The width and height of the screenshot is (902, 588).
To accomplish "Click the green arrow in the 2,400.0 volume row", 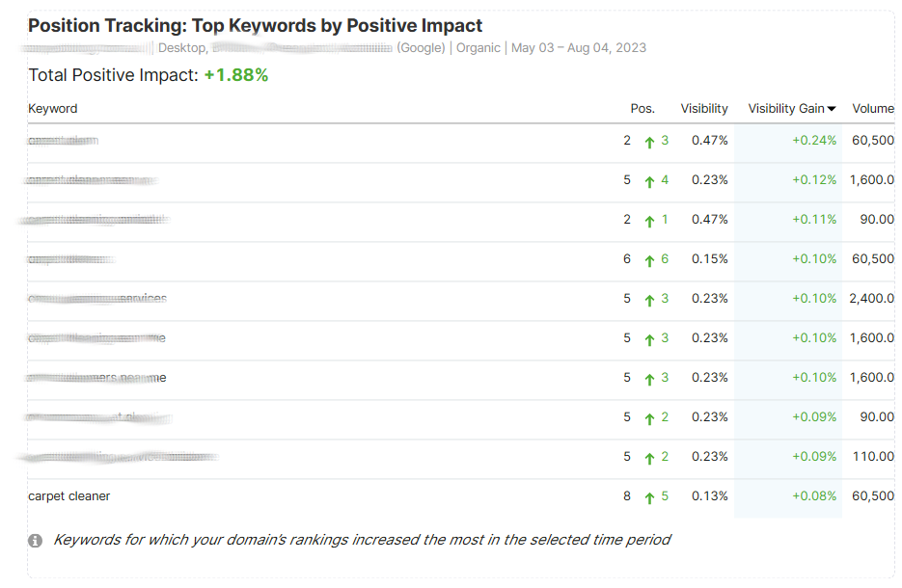I will [649, 300].
